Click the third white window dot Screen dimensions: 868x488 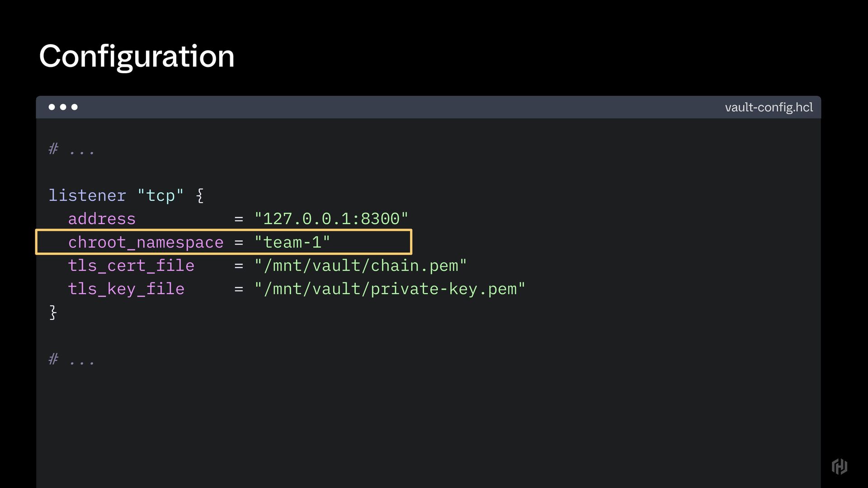[75, 107]
